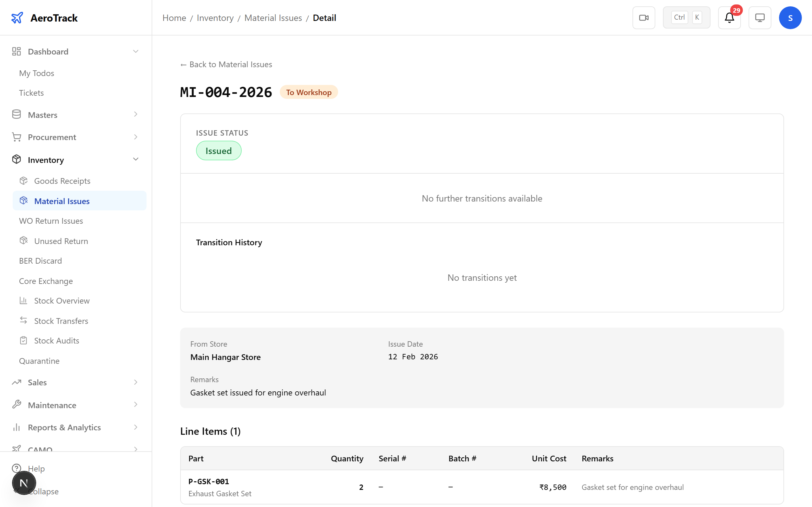Open Stock Audits from the sidebar
Screen dimensions: 812x507
pyautogui.click(x=56, y=340)
